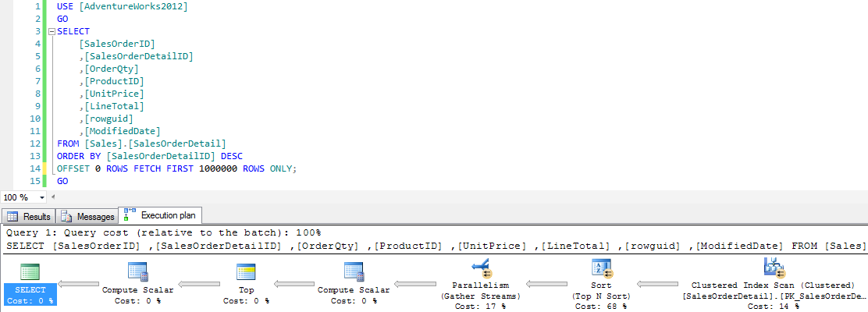The image size is (868, 312).
Task: Select the Top operator icon
Action: 246,271
